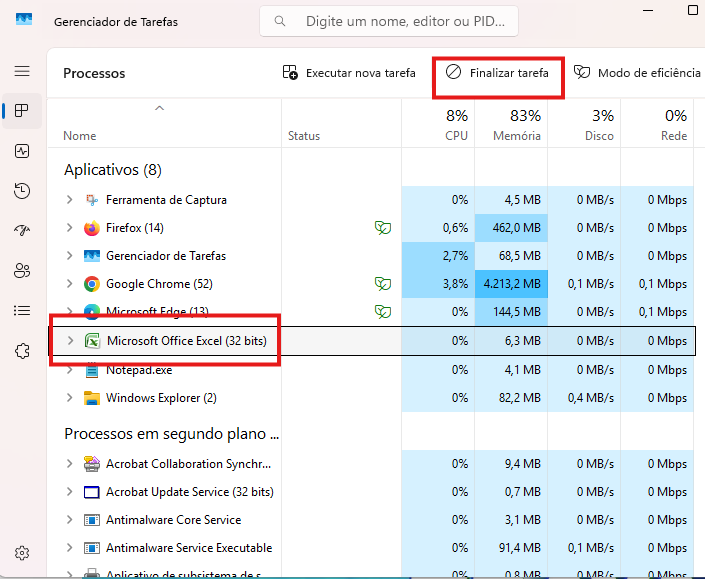705x579 pixels.
Task: Select the Microsoft Office Excel (32 bits) row
Action: click(x=372, y=341)
